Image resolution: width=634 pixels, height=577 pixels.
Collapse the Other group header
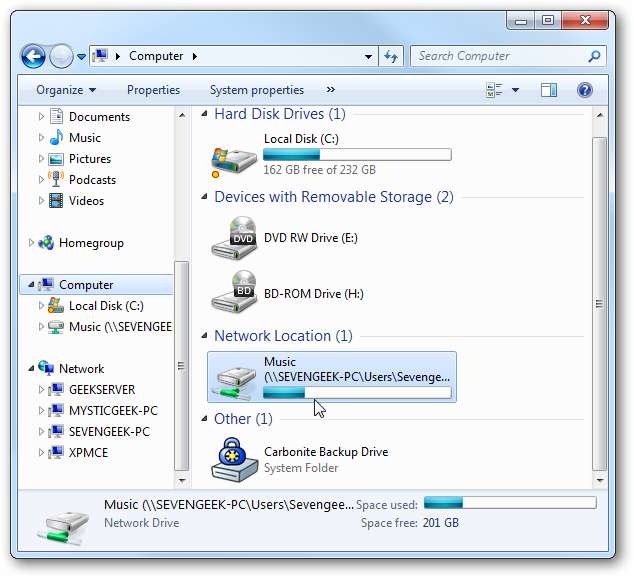tap(205, 418)
